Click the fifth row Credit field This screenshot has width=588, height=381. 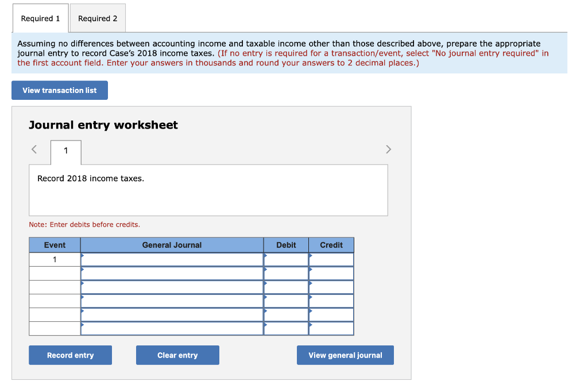pos(331,314)
